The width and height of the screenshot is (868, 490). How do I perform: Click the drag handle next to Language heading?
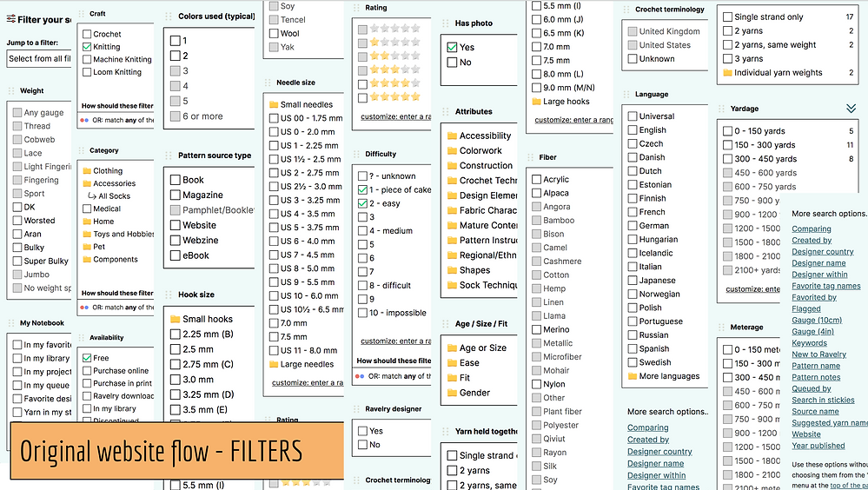(x=626, y=95)
